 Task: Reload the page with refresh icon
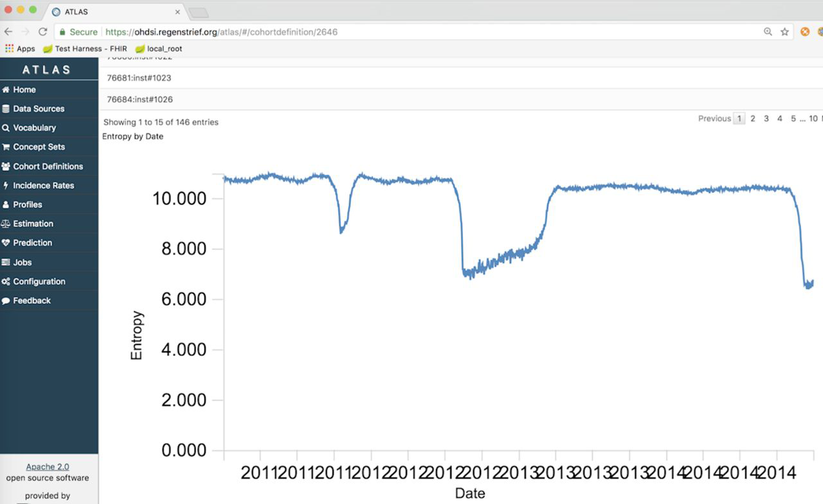[43, 32]
